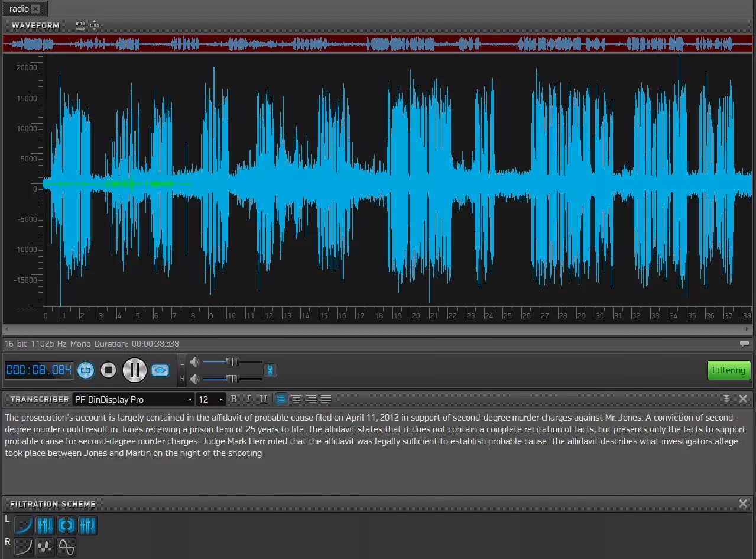Adjust right channel volume slider
The height and width of the screenshot is (559, 756).
[x=232, y=379]
